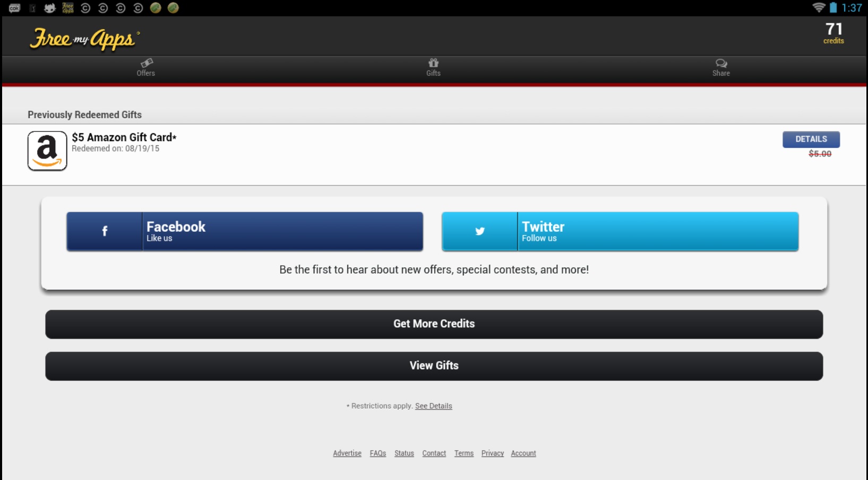Viewport: 868px width, 480px height.
Task: Open the Status link in the footer
Action: [404, 453]
